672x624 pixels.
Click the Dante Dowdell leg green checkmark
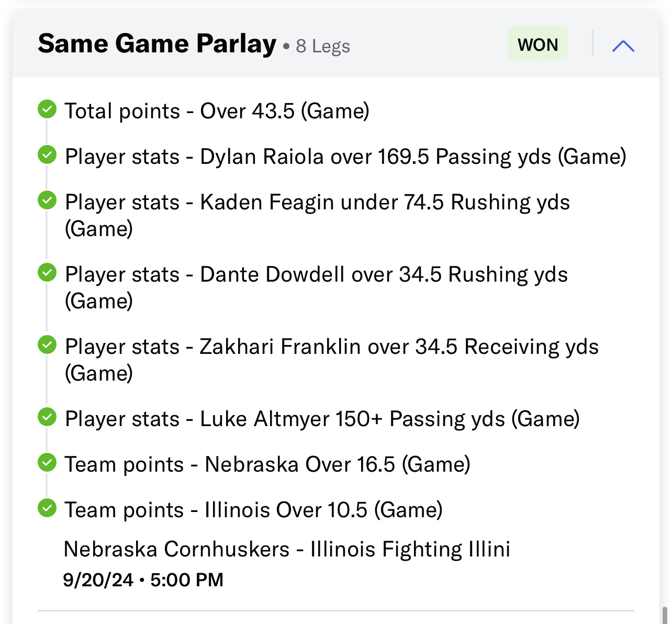coord(47,273)
